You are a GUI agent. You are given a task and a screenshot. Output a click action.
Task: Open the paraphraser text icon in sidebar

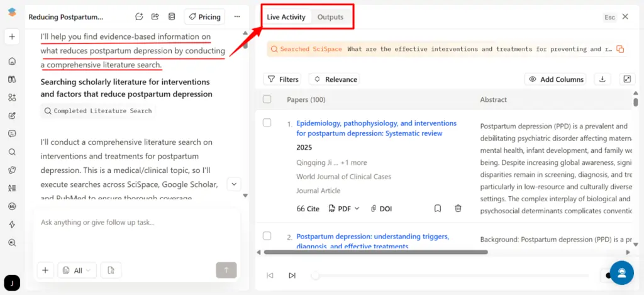click(x=12, y=188)
